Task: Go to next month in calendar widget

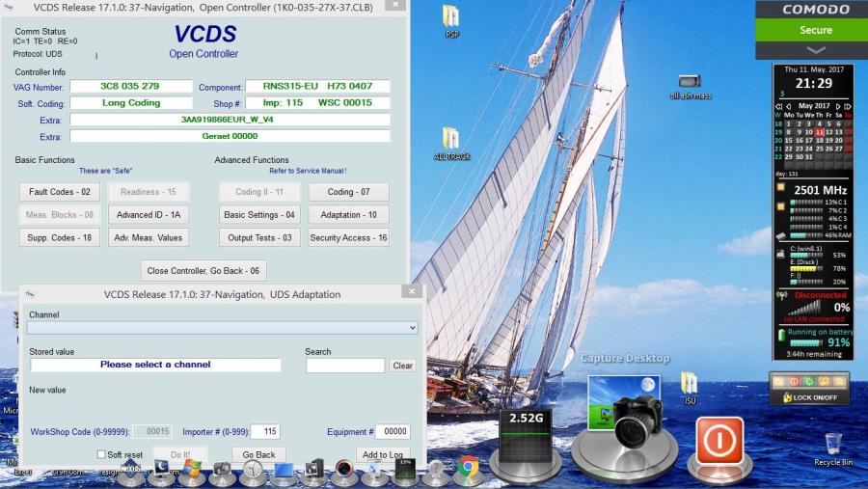Action: [837, 106]
